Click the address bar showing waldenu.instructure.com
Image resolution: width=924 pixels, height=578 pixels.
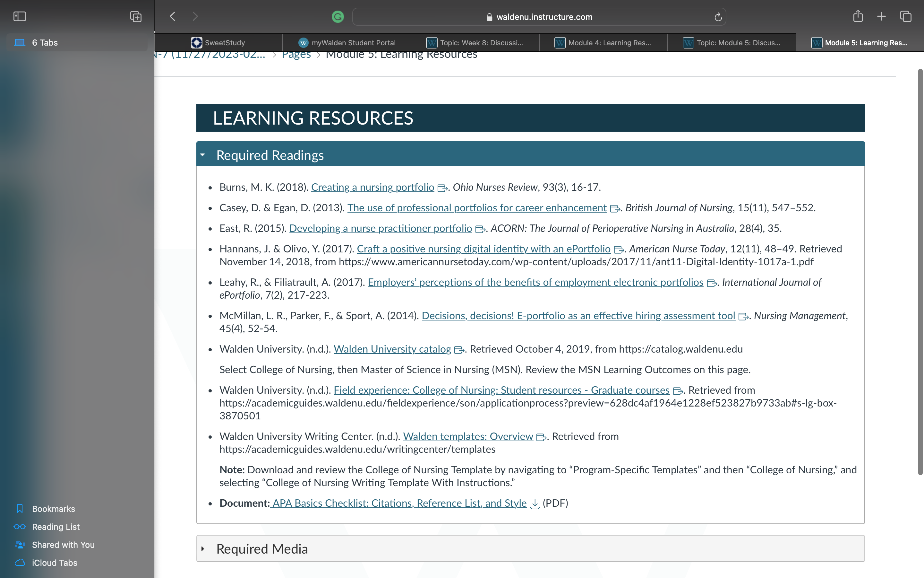tap(539, 17)
